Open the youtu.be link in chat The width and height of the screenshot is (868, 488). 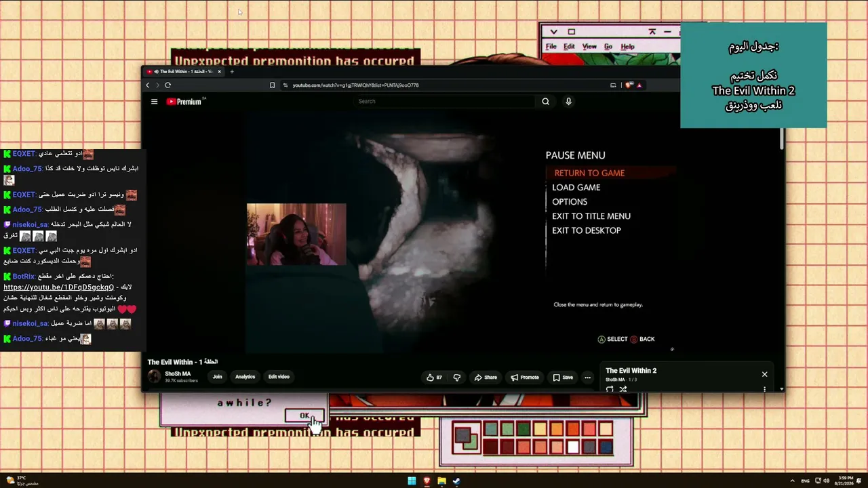tap(59, 287)
